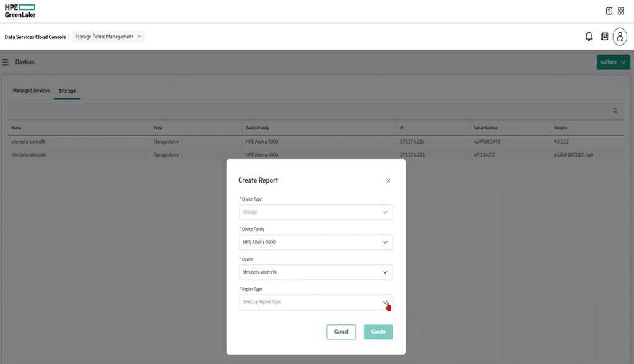This screenshot has height=364, width=634.
Task: Toggle the hamburger navigation menu
Action: point(5,63)
